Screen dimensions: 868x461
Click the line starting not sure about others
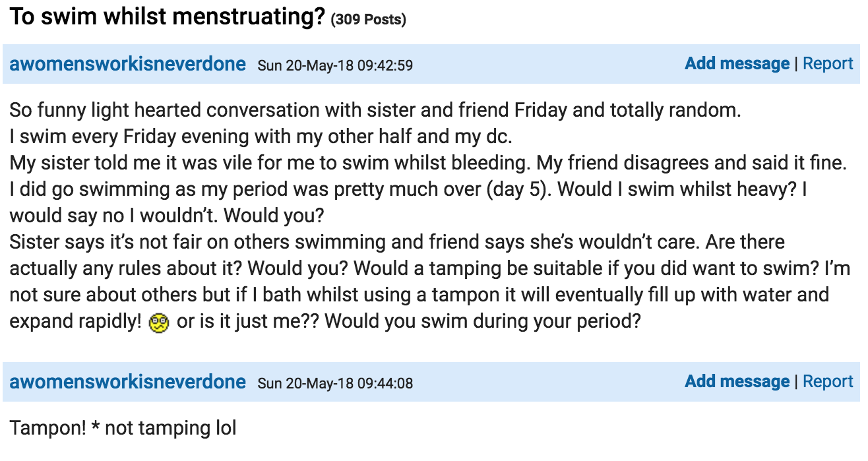[x=419, y=296]
